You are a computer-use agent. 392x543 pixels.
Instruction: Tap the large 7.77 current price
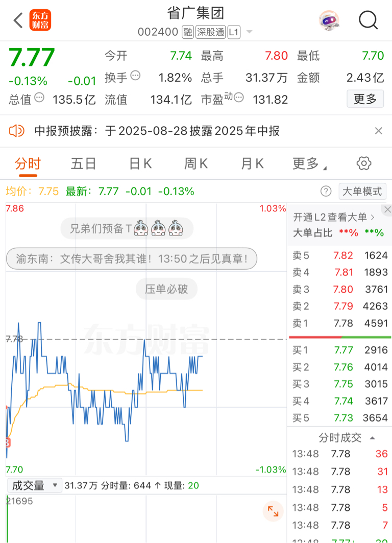(x=32, y=58)
